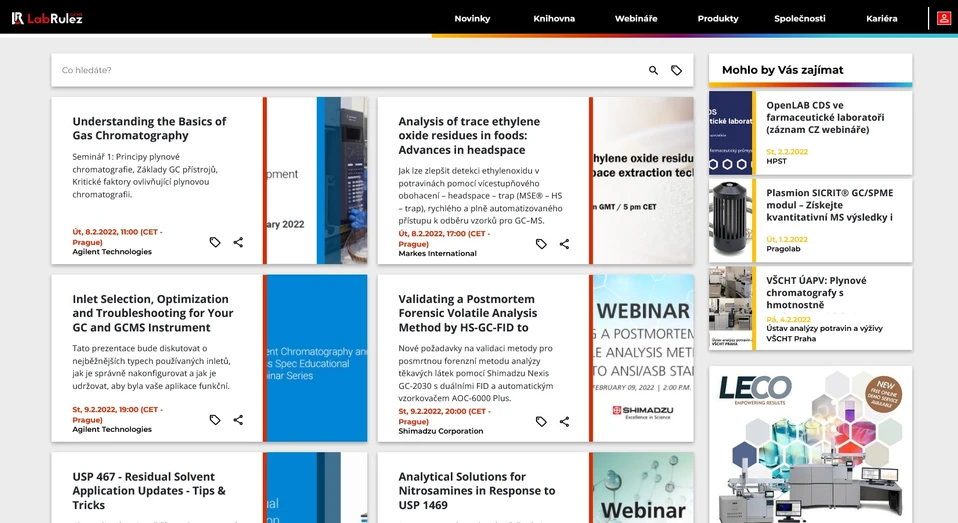Open 'Understanding the Basics of Gas Chromatography' title
958x523 pixels.
click(x=149, y=128)
